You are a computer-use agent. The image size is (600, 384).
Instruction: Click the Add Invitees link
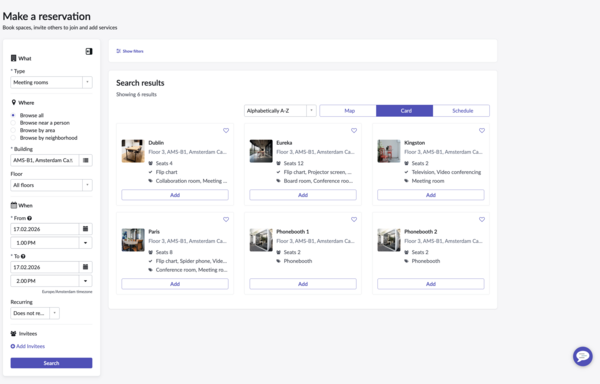[x=30, y=346]
